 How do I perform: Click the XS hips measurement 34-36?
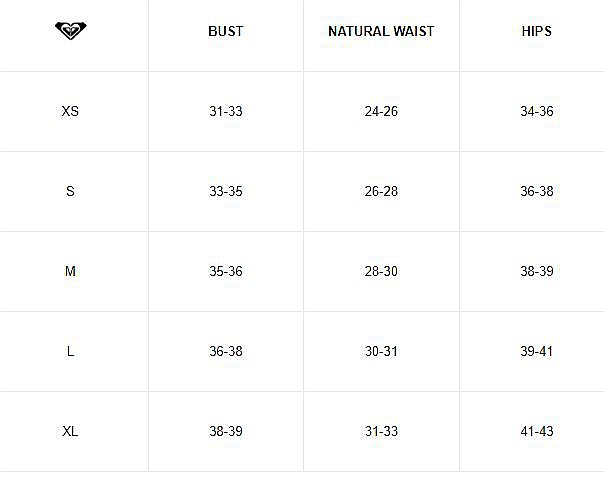click(x=536, y=111)
